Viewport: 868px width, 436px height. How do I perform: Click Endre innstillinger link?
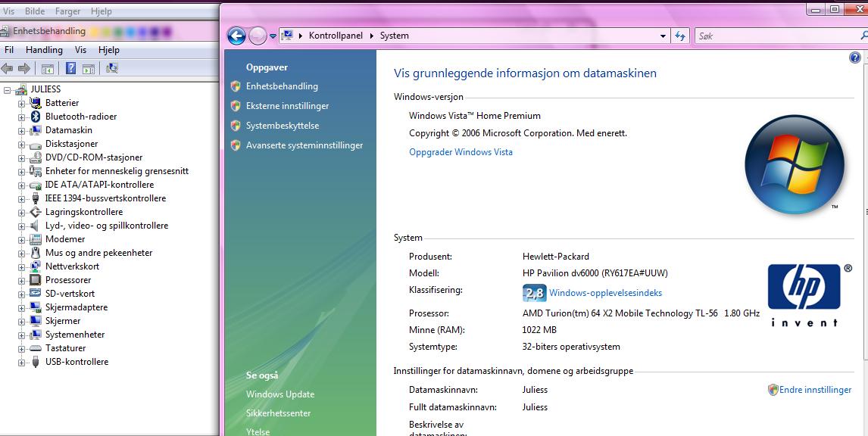click(816, 390)
